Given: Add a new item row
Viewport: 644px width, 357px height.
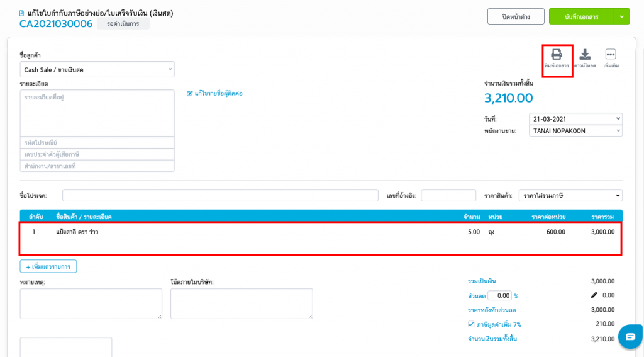Looking at the screenshot, I should coord(48,267).
